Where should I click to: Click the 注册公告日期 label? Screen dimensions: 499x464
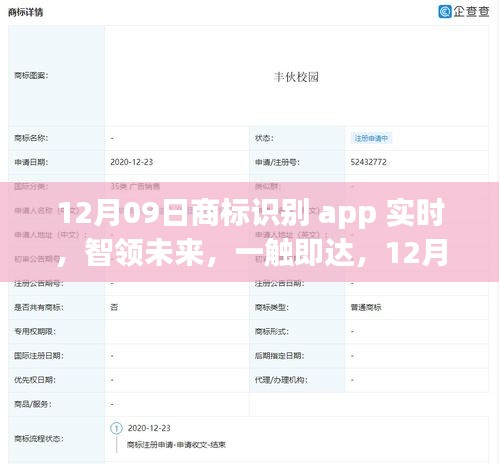280,283
